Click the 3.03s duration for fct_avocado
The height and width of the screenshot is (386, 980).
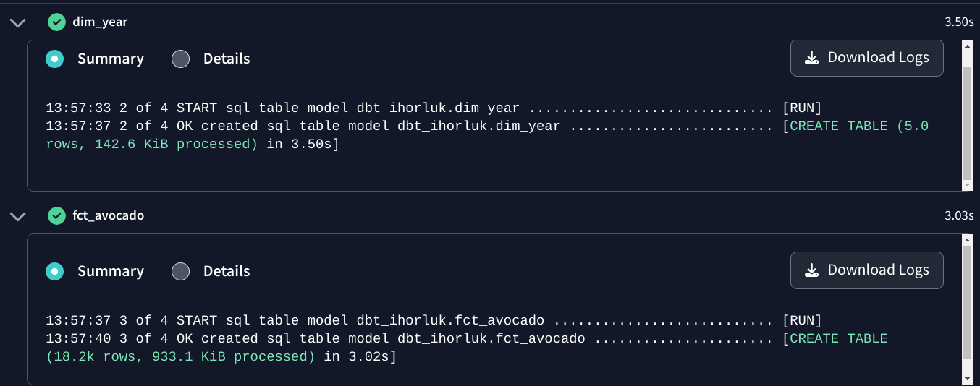[x=959, y=215]
